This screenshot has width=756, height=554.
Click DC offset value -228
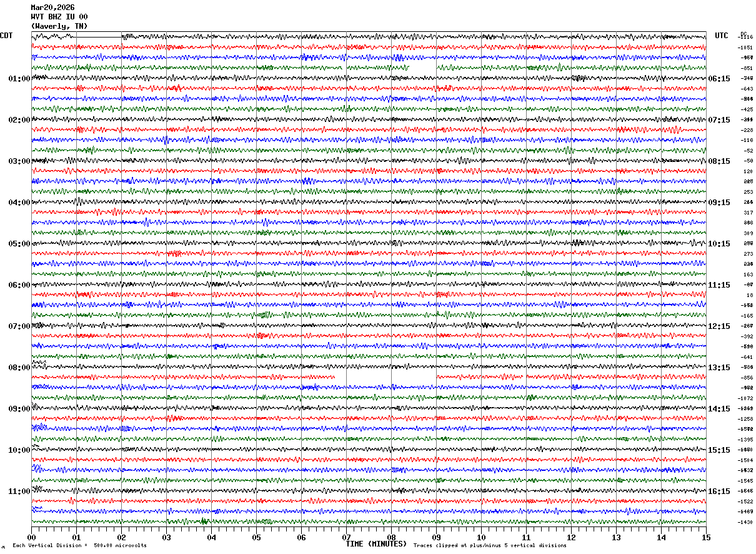(x=747, y=130)
